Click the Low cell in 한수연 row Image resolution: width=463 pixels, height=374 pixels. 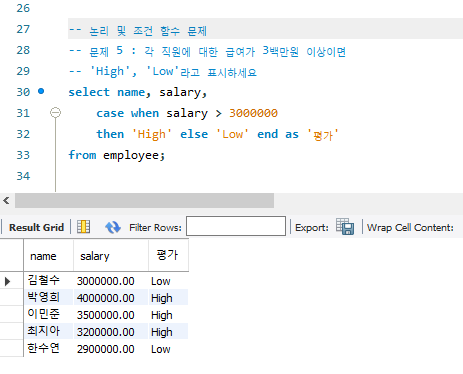(168, 349)
